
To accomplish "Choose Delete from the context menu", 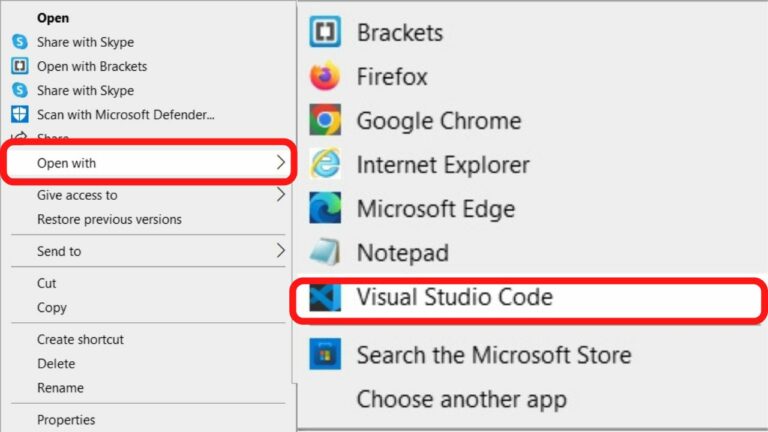I will (56, 364).
